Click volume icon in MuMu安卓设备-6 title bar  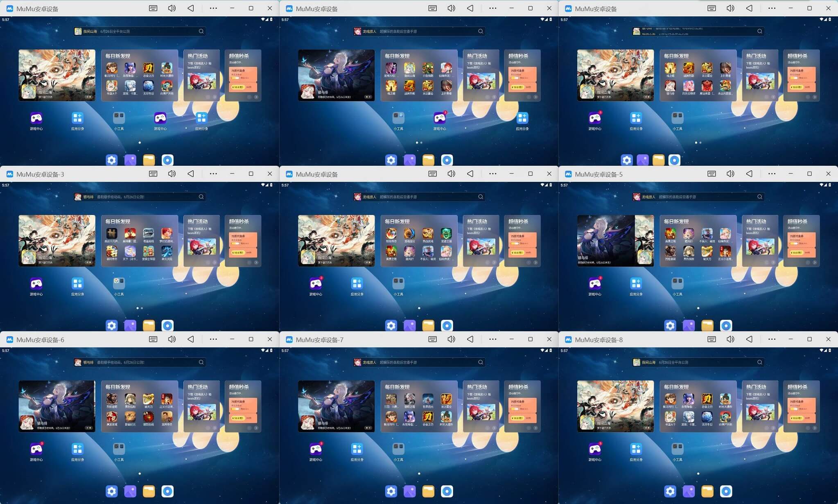[172, 339]
